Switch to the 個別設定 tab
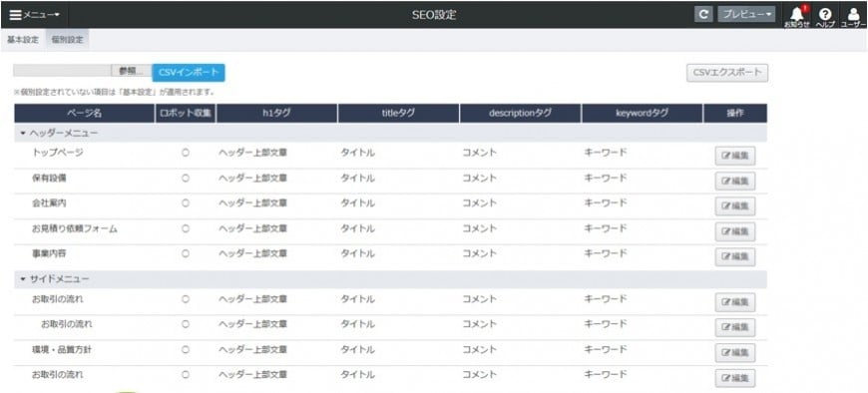The height and width of the screenshot is (393, 868). coord(67,40)
